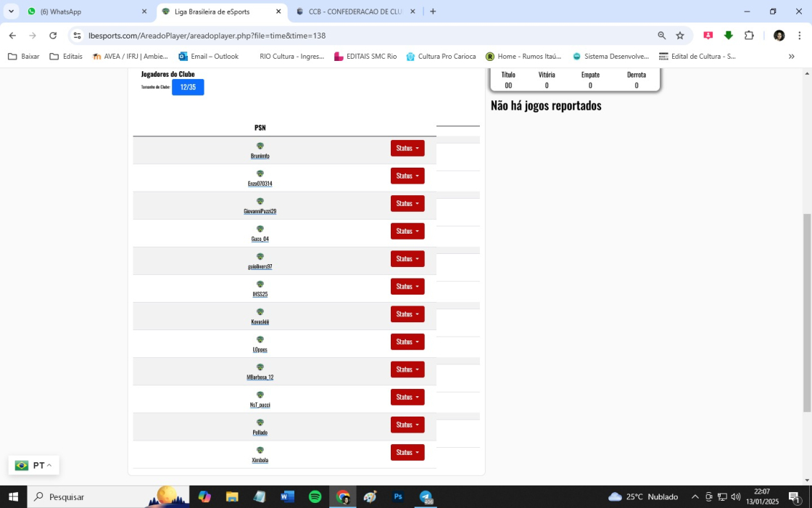The height and width of the screenshot is (508, 812).
Task: Open Telegram in the taskbar
Action: pyautogui.click(x=426, y=497)
